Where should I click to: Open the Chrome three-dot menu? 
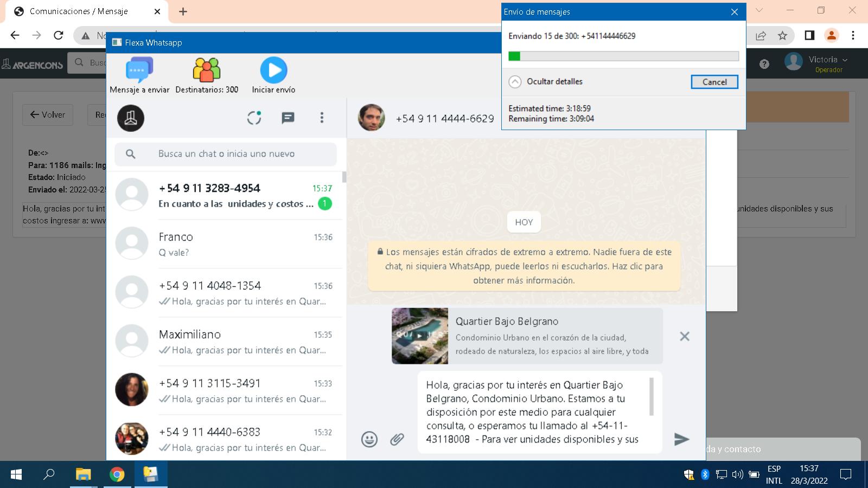point(853,36)
